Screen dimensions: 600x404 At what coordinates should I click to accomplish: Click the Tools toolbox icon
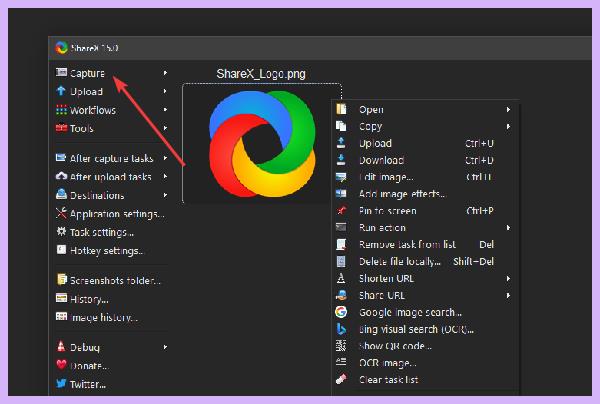[x=61, y=128]
